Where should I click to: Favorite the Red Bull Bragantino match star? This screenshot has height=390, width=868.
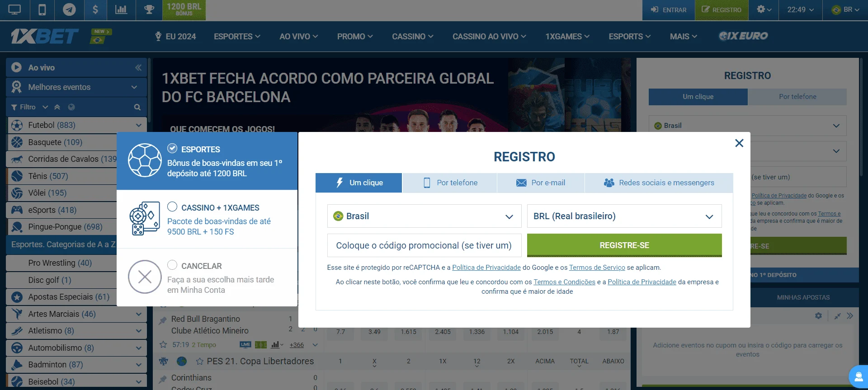click(163, 345)
